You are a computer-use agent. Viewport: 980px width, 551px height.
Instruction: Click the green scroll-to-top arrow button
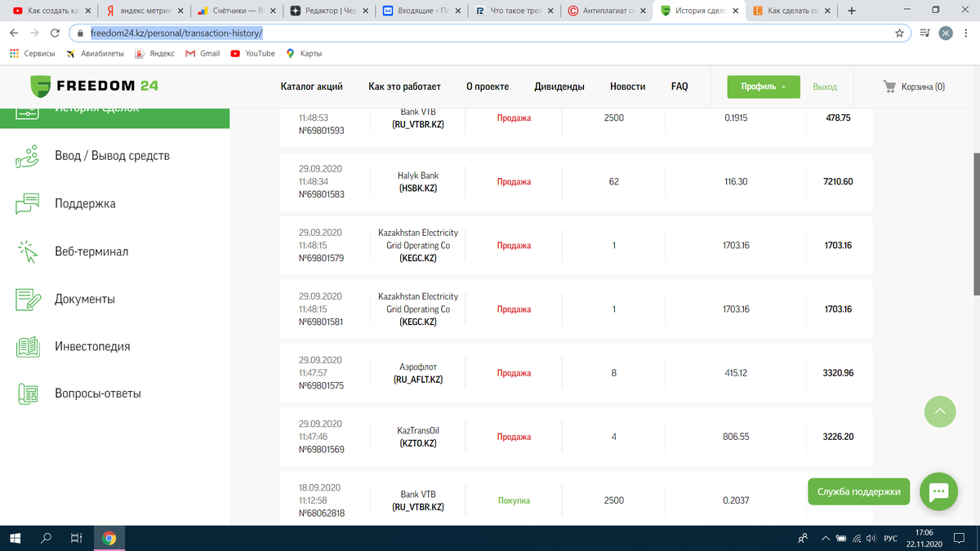[x=939, y=411]
